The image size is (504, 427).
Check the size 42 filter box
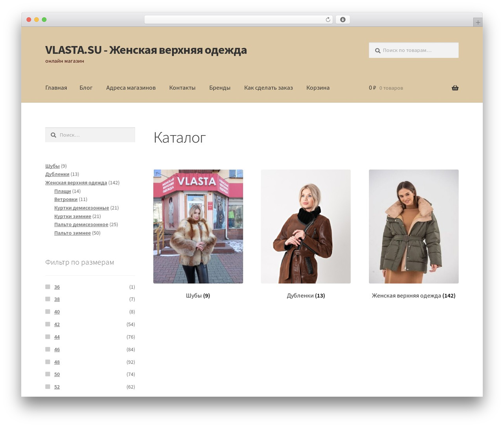click(48, 324)
